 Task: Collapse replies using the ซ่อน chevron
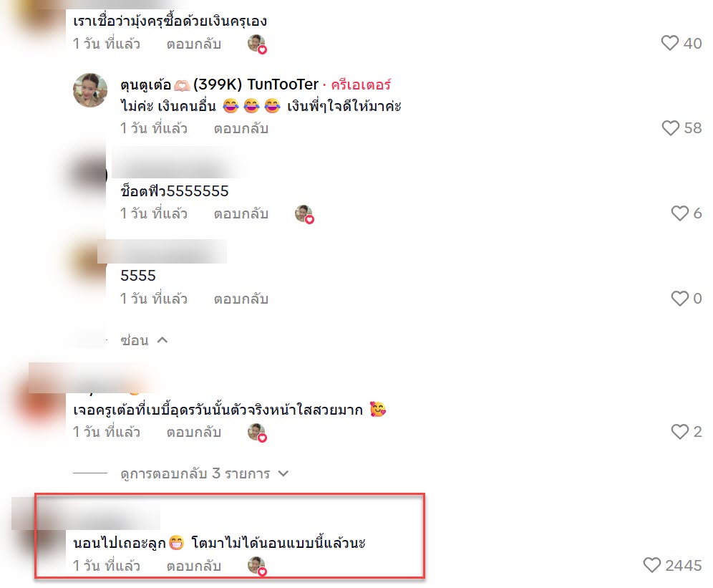point(163,340)
